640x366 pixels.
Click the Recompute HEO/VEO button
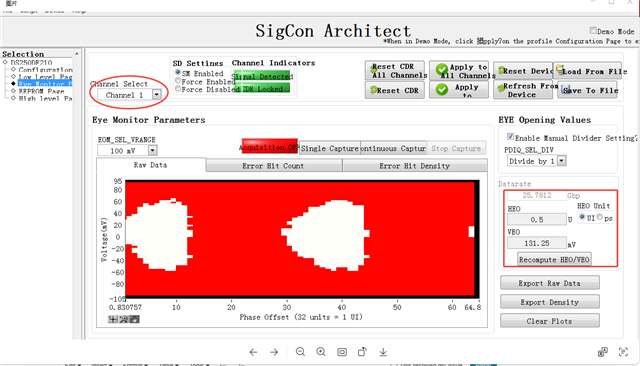[554, 260]
